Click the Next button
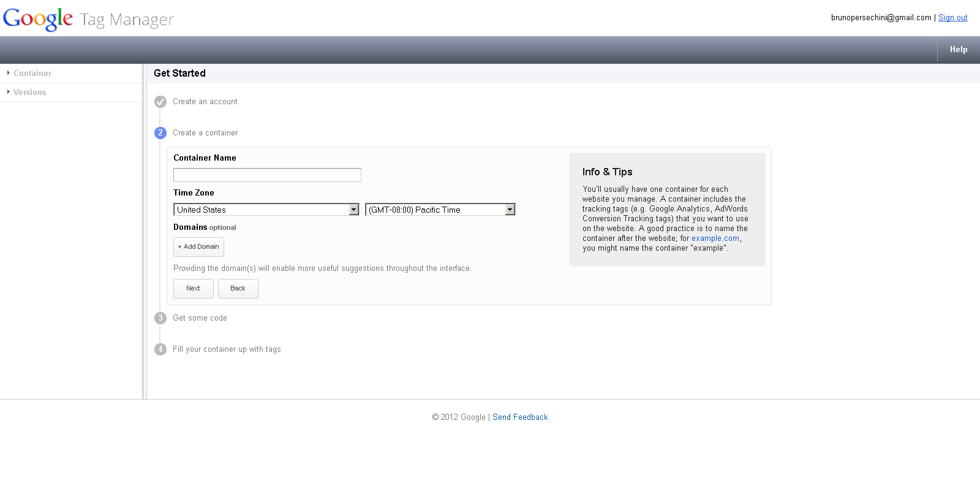The width and height of the screenshot is (980, 483). [193, 289]
